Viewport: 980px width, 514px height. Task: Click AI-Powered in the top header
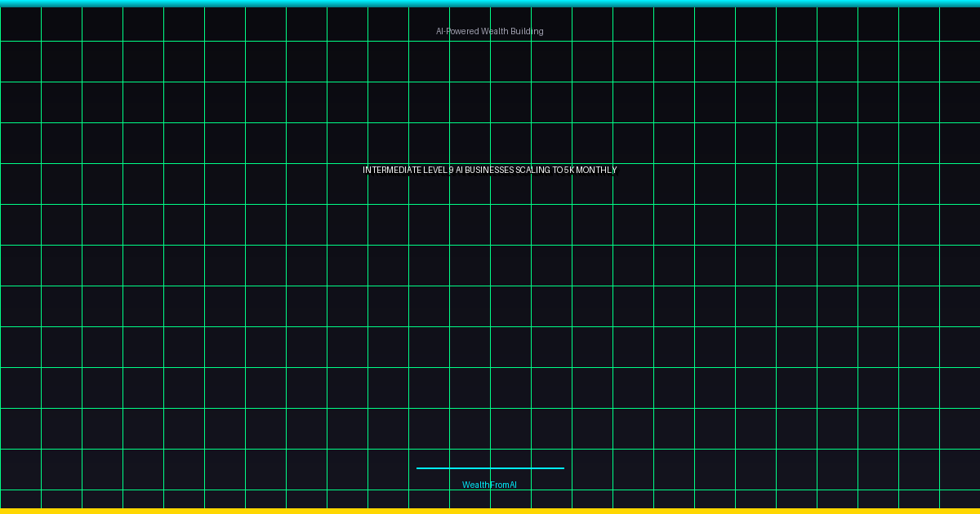click(x=457, y=31)
